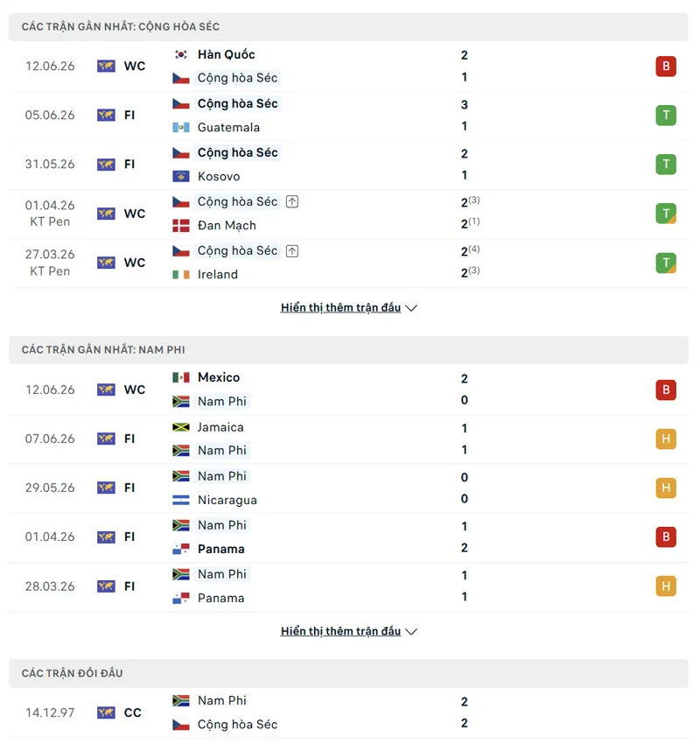The height and width of the screenshot is (744, 700).
Task: Click the advancing arrow icon beside Cộng hòa Séc vs Đan Mạch
Action: tap(291, 201)
